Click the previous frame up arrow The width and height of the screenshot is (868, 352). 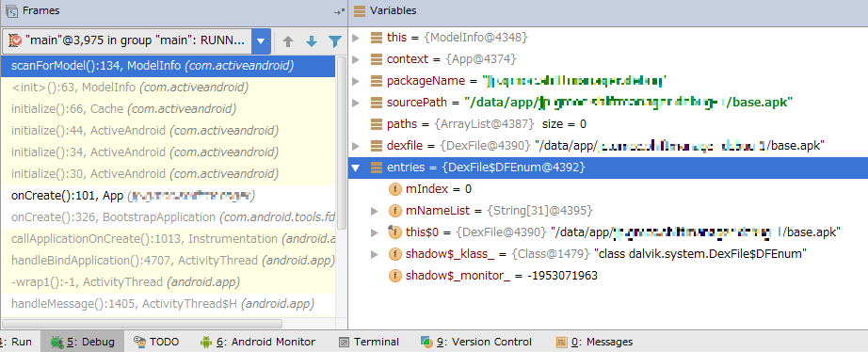tap(287, 41)
